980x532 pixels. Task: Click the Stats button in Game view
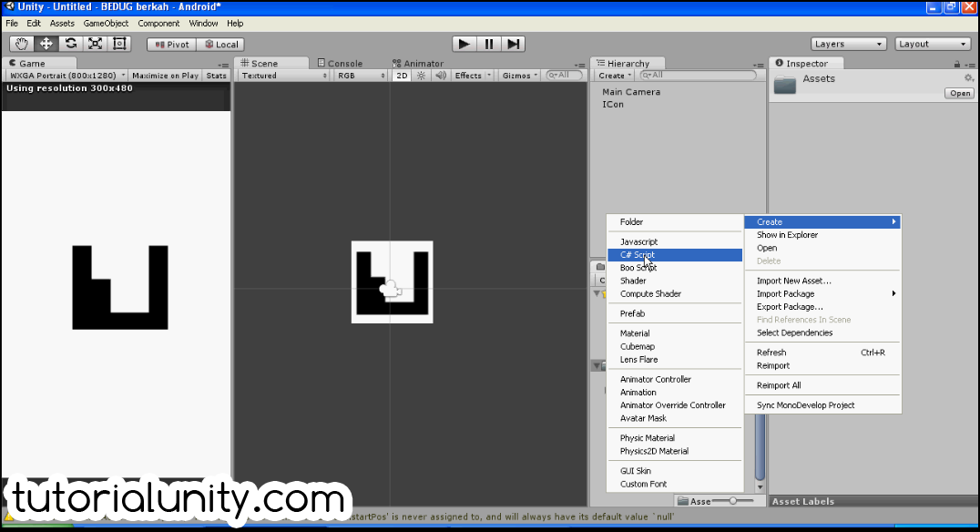[218, 75]
